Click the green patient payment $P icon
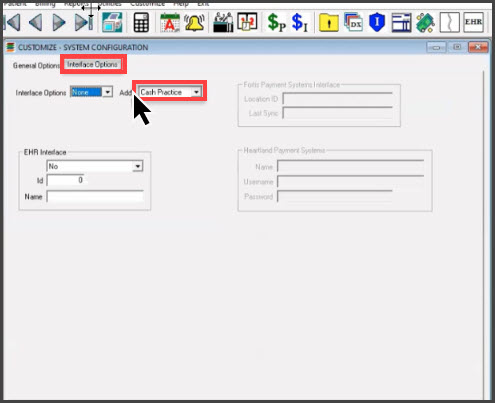This screenshot has height=403, width=495. [276, 23]
